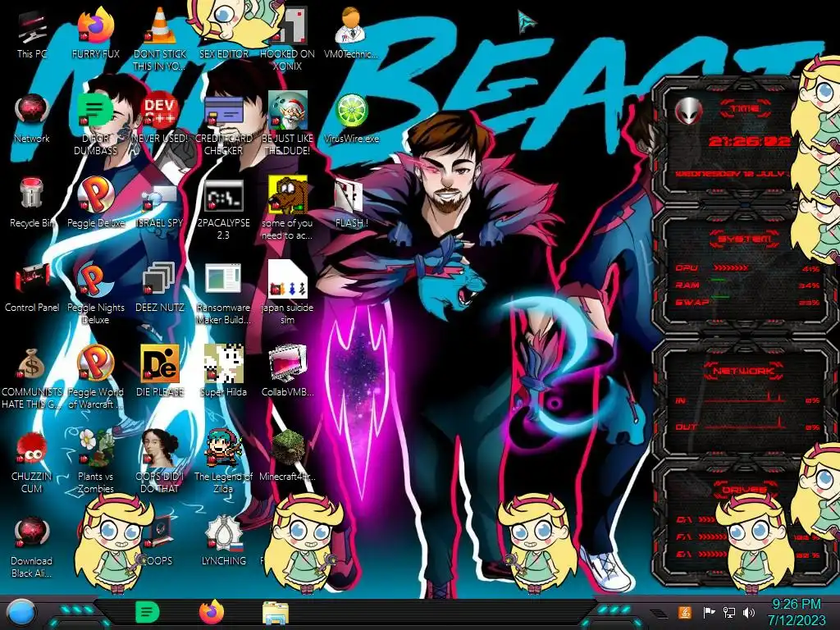Launch Peggle World of Warcraft
This screenshot has width=840, height=630.
click(x=95, y=377)
